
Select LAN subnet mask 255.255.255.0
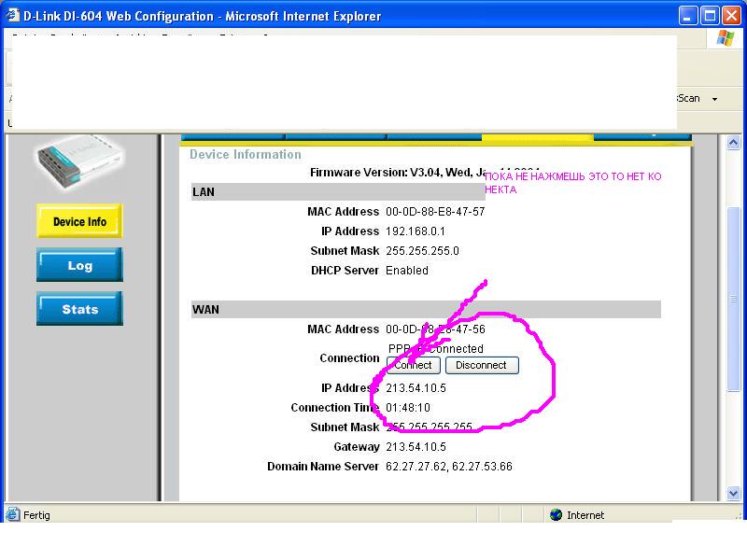(422, 251)
